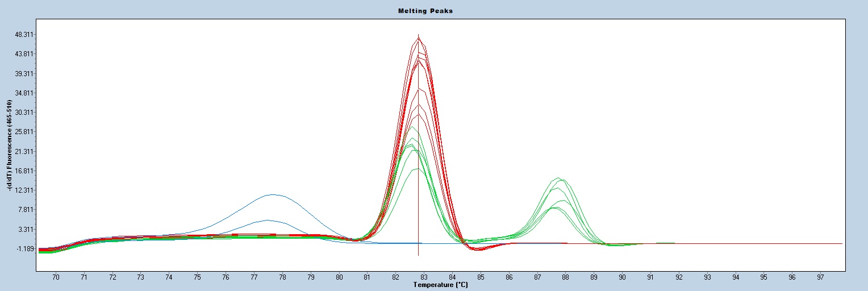The height and width of the screenshot is (291, 868).
Task: Select the 39.311 y-axis tick label
Action: [26, 74]
